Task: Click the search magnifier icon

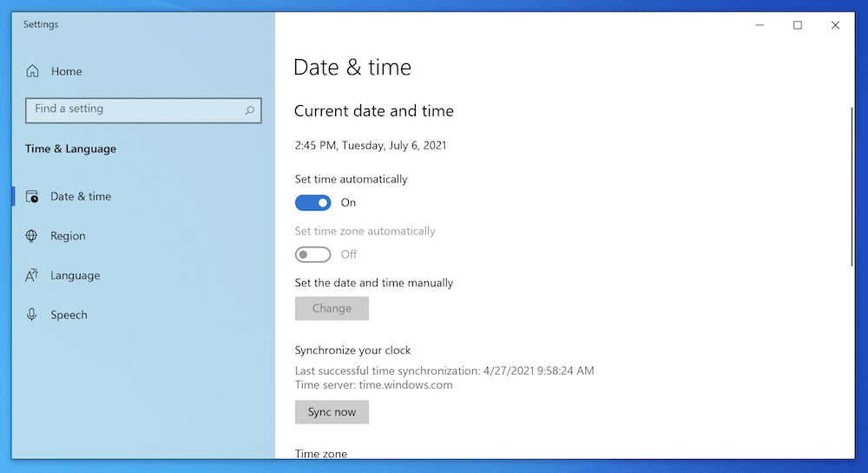Action: click(x=250, y=110)
